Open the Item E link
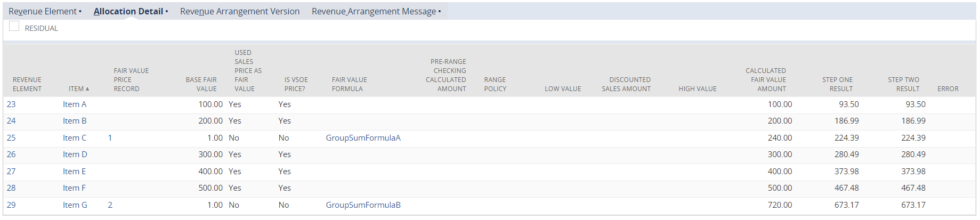Image resolution: width=980 pixels, height=220 pixels. (75, 172)
